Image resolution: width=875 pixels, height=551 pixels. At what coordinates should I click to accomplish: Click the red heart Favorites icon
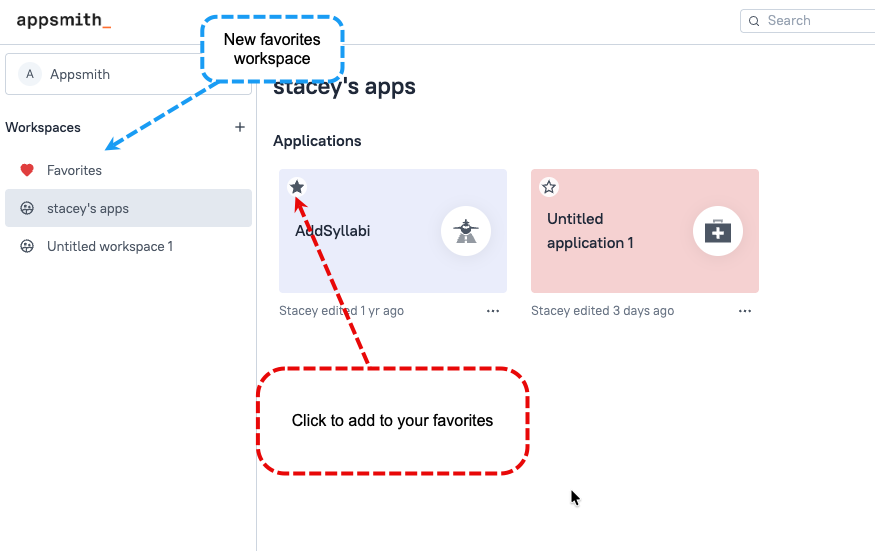click(27, 170)
